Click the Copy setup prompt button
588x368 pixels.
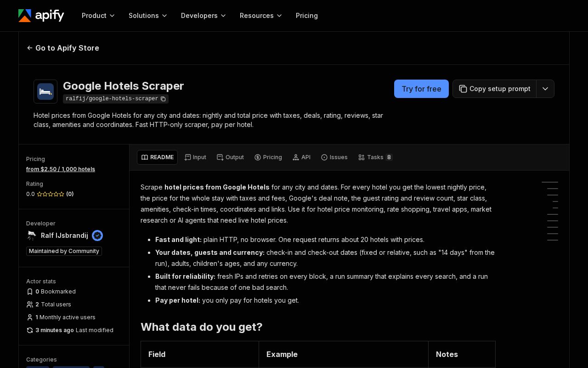(x=495, y=89)
